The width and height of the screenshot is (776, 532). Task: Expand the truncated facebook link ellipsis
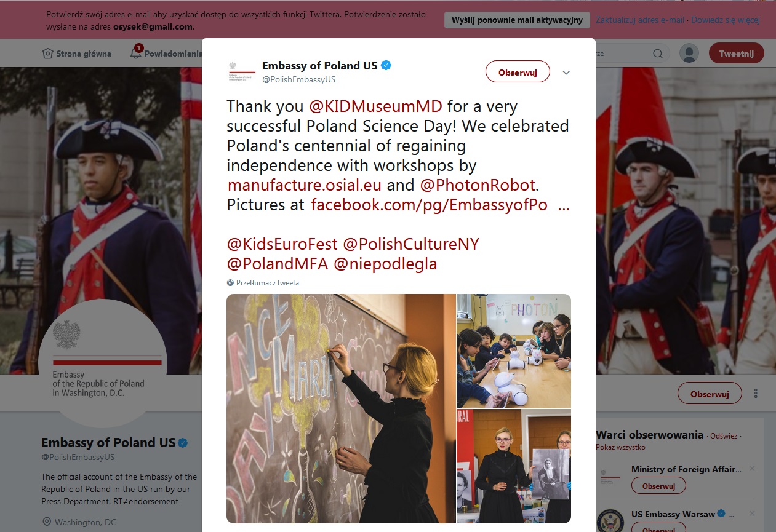563,206
